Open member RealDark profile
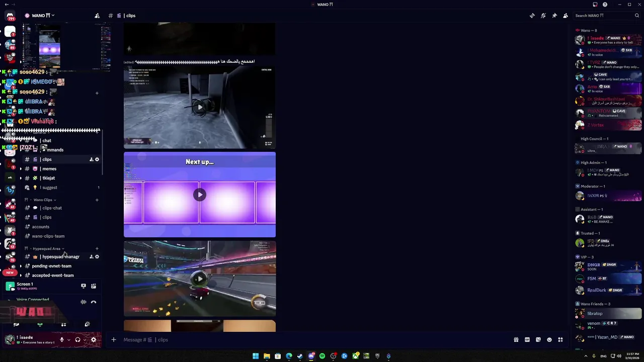This screenshot has width=644, height=362. tap(609, 290)
